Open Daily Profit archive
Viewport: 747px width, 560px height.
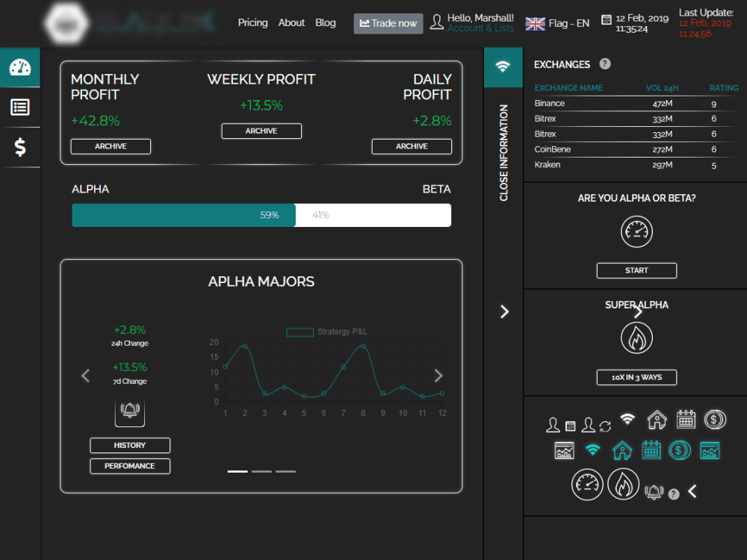tap(412, 146)
